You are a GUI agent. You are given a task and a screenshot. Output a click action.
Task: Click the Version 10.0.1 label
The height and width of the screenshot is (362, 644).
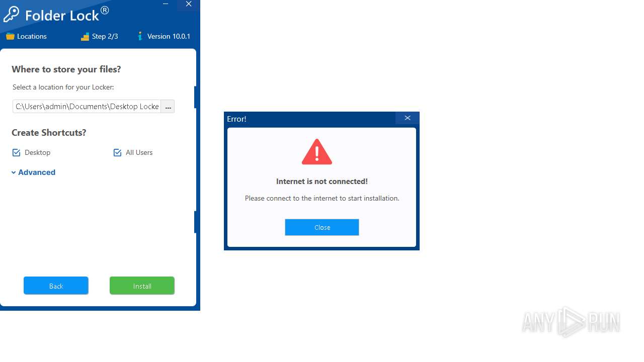[x=169, y=36]
